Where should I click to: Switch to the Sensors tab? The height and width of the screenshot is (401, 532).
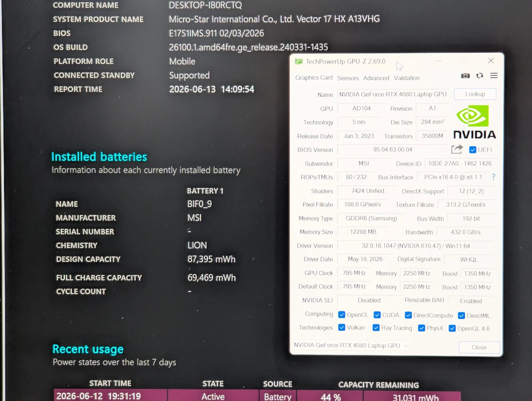(348, 78)
